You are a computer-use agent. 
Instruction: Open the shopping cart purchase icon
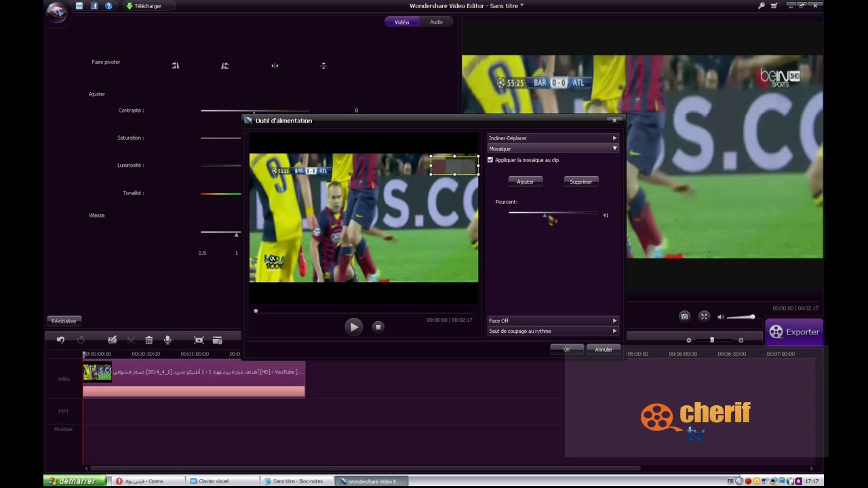774,5
